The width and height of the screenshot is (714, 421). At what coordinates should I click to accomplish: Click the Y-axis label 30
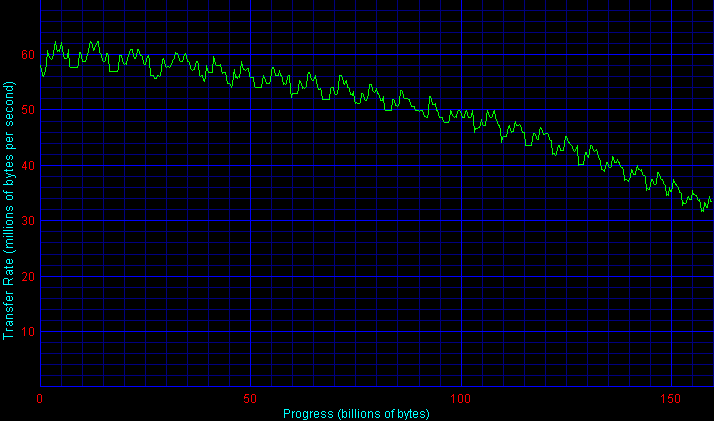(x=28, y=221)
